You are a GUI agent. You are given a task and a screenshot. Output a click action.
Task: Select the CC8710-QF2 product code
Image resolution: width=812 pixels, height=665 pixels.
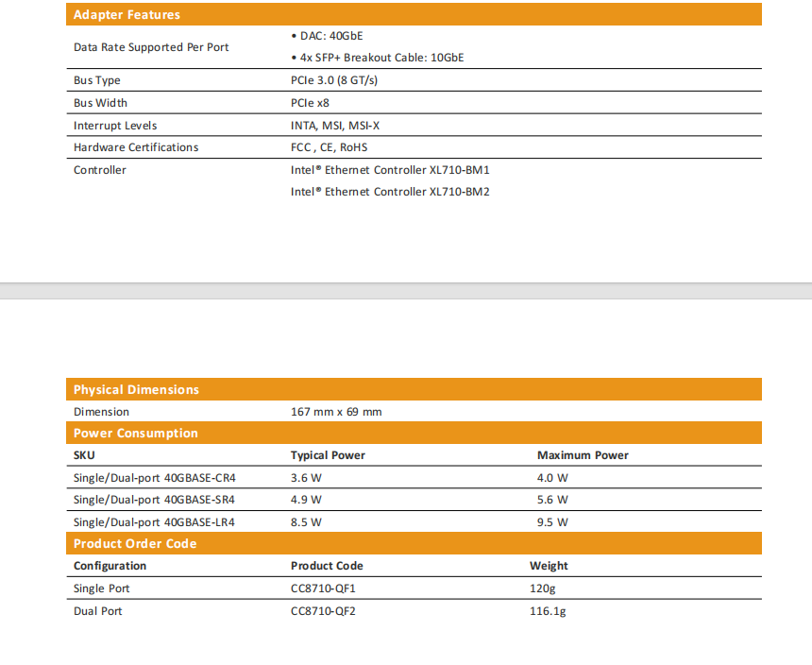(323, 611)
